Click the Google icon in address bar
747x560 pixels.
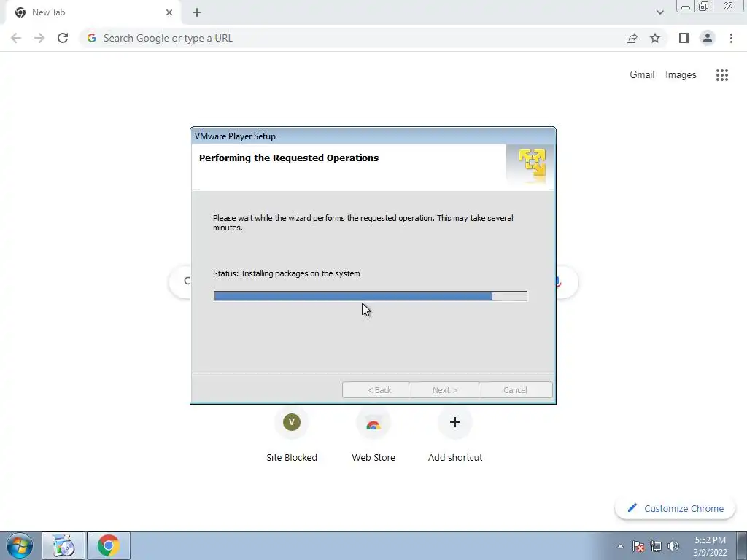[x=91, y=38]
